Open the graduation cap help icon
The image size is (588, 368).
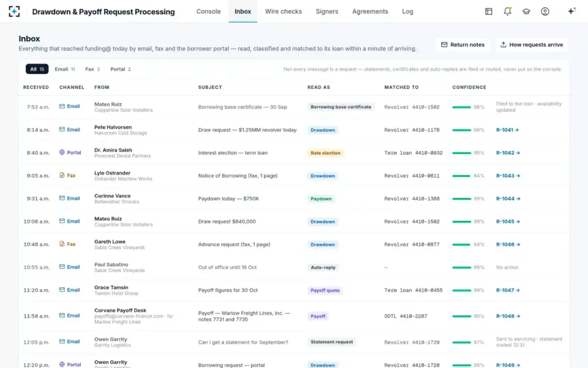[526, 11]
